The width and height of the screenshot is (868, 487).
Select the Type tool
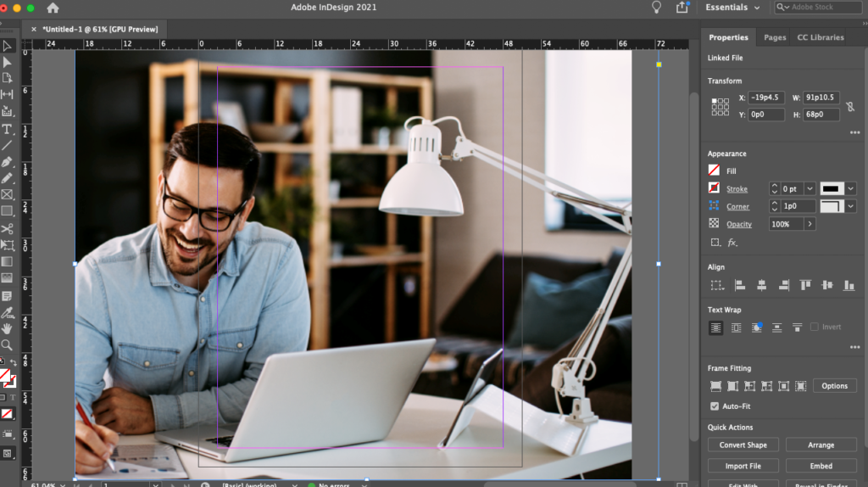coord(7,129)
